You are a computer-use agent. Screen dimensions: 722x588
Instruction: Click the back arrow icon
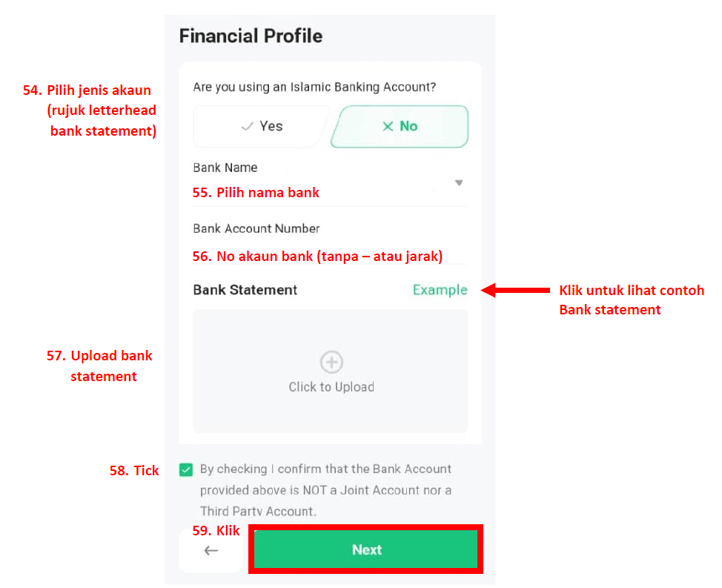211,550
